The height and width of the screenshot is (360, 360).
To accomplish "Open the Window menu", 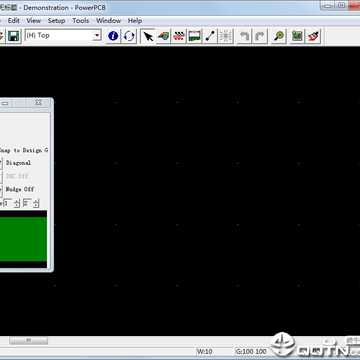I will [x=108, y=21].
